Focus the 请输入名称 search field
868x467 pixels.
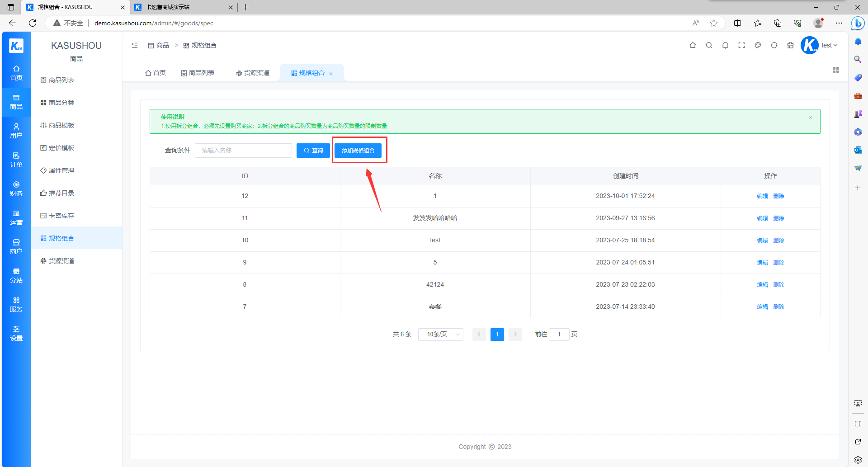pyautogui.click(x=243, y=151)
